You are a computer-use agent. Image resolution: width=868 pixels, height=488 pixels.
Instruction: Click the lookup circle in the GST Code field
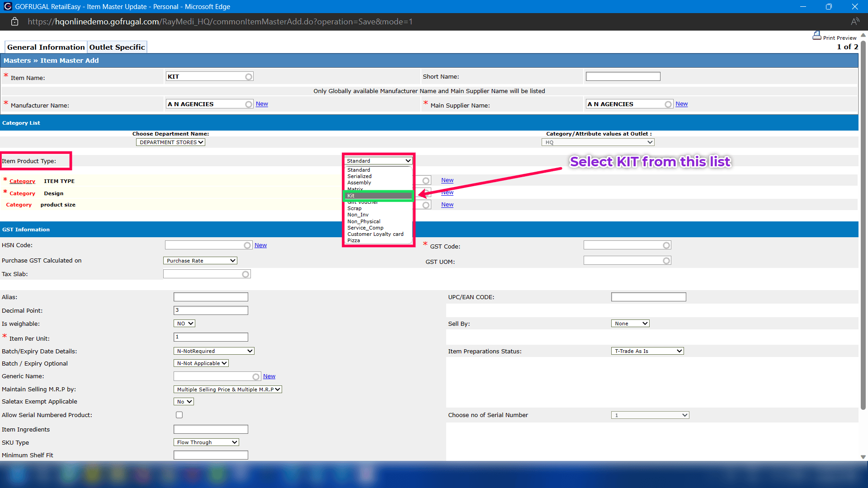tap(666, 245)
